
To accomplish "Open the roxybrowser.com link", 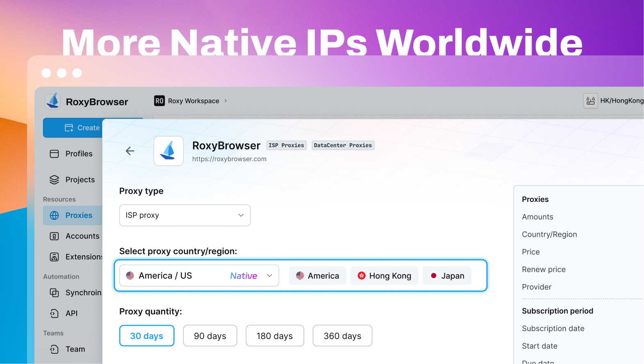I will (229, 159).
